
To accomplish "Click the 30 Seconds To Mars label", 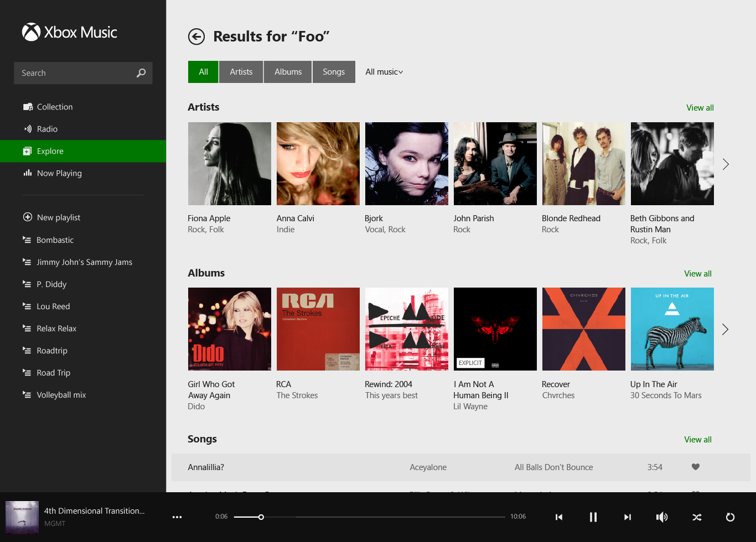I will (x=666, y=395).
